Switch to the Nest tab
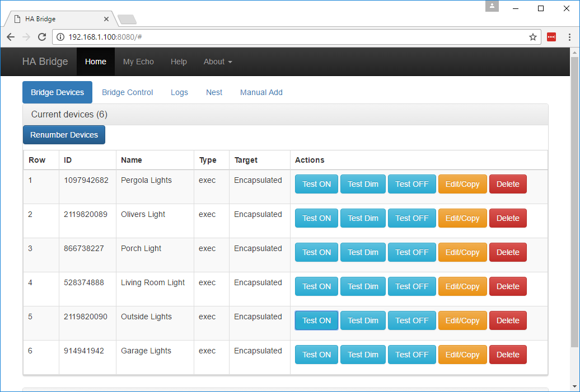 click(x=214, y=92)
